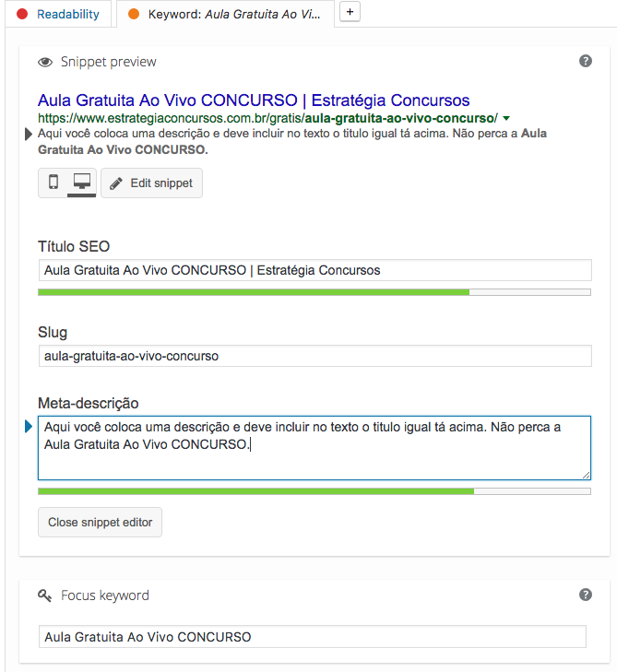The image size is (617, 672).
Task: Click the Título SEO green progress bar
Action: point(314,292)
